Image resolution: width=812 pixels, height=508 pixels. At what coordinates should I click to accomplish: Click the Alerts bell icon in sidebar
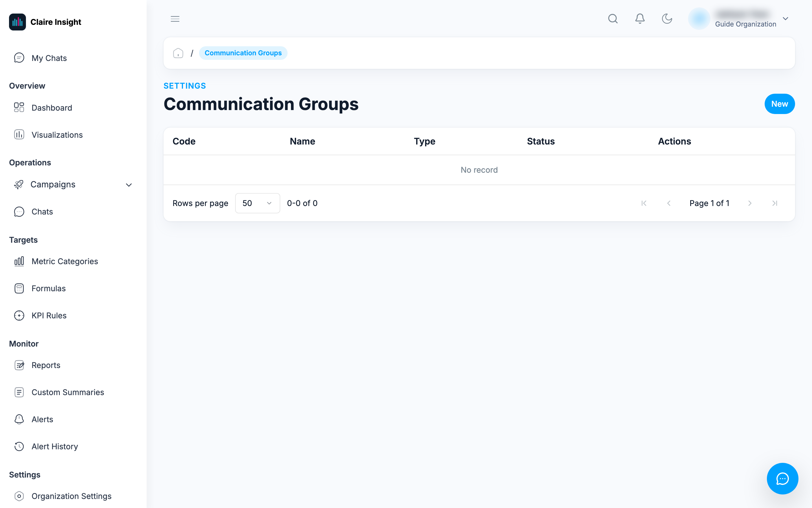point(19,419)
